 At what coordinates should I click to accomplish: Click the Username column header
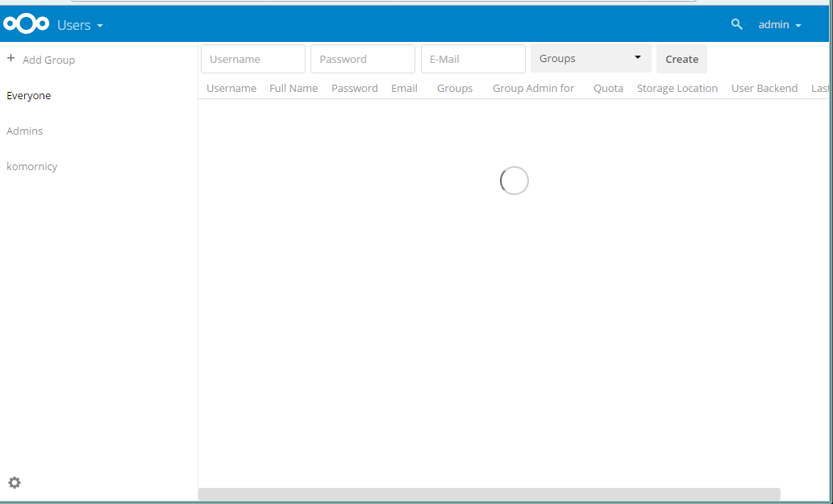tap(231, 88)
